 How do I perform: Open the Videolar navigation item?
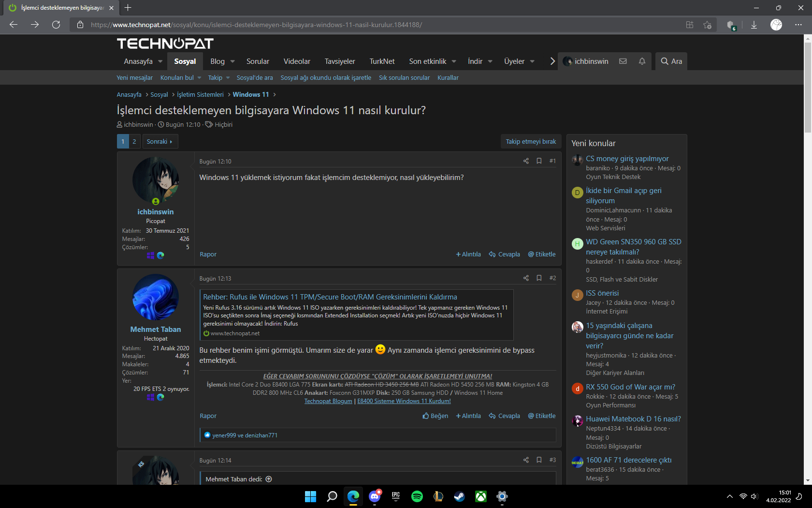297,61
